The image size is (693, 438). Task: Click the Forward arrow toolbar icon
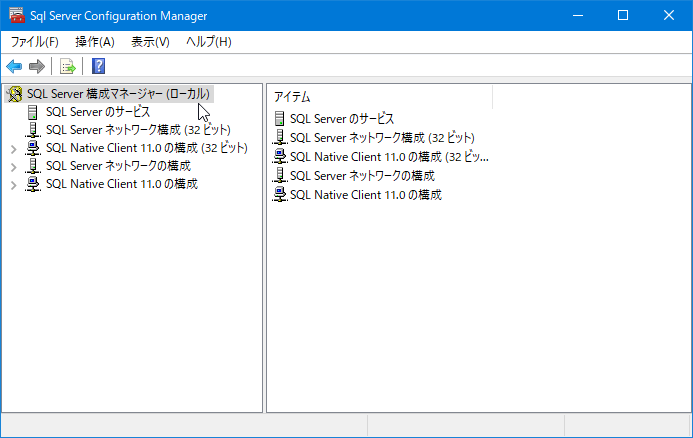coord(37,67)
